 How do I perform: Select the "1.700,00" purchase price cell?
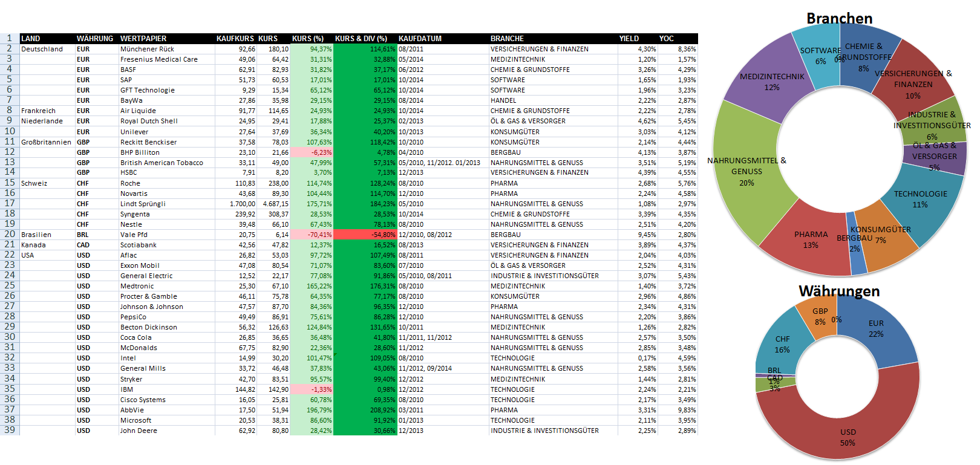[x=235, y=204]
